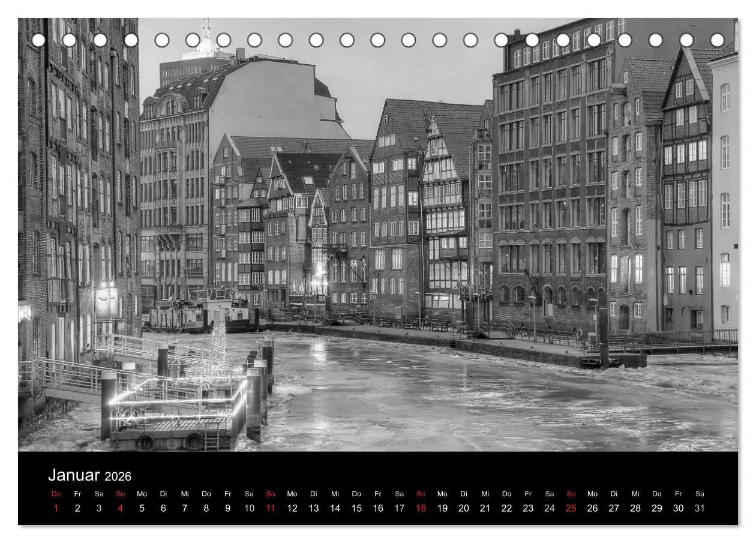
Task: Select date 21 in the calendar row
Action: [485, 508]
